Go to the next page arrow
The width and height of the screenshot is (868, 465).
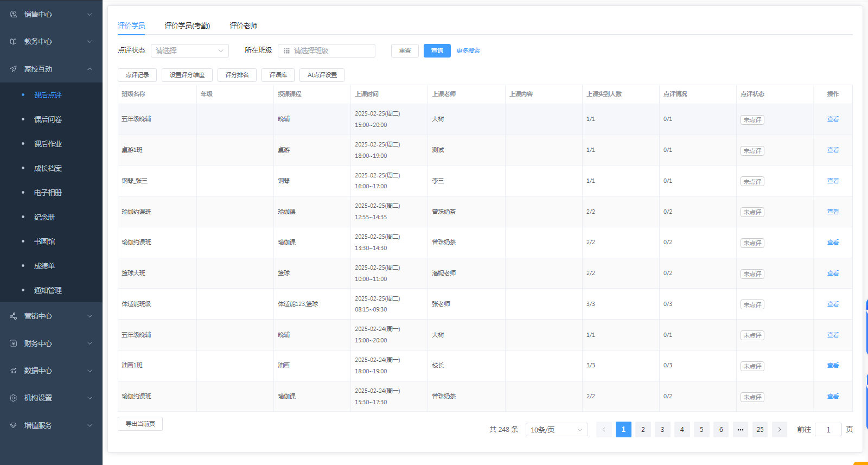(780, 429)
